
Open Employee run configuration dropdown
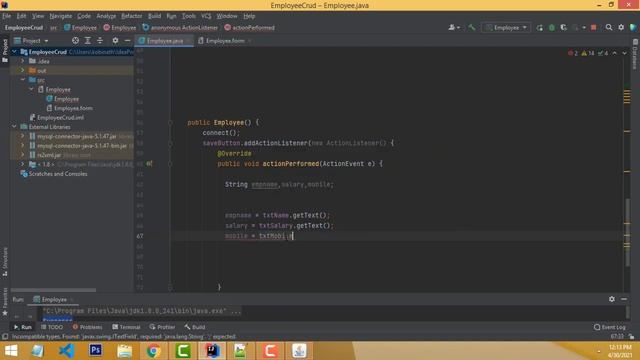point(506,27)
